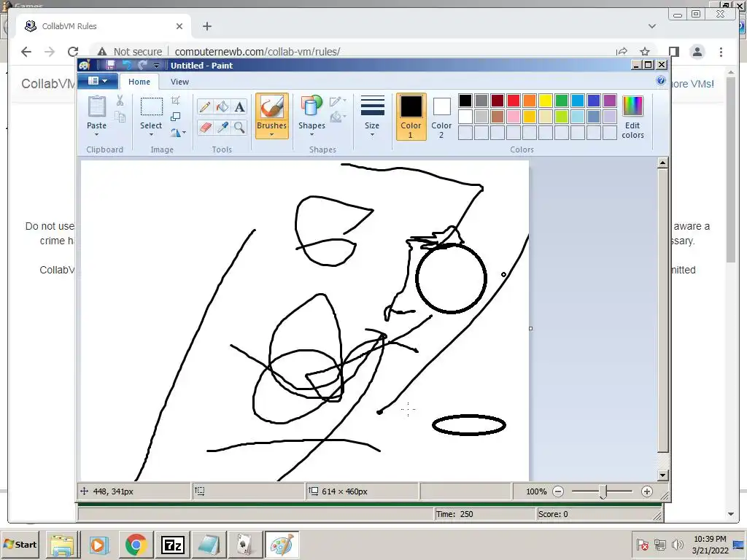Click the zoom out minus button
Viewport: 747px width, 560px height.
[x=558, y=491]
